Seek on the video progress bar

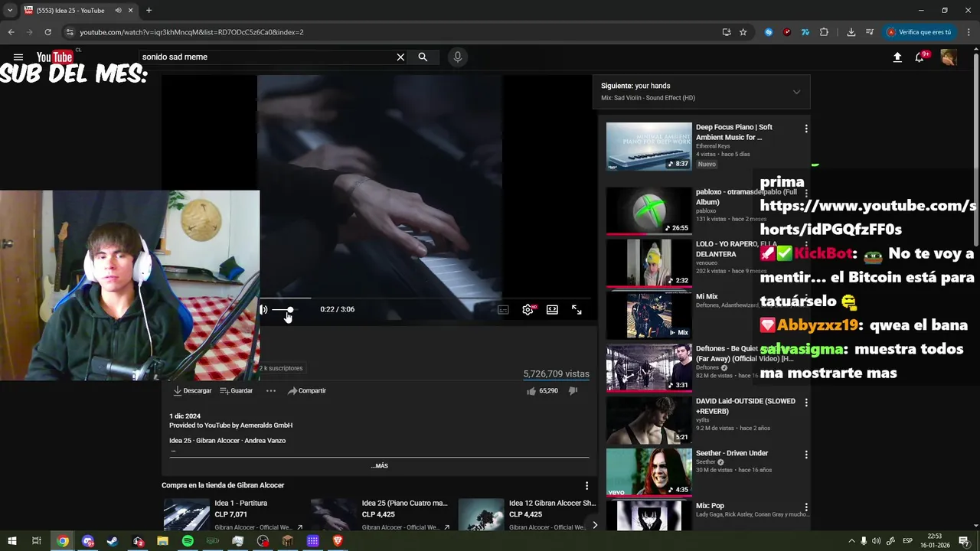click(x=426, y=298)
